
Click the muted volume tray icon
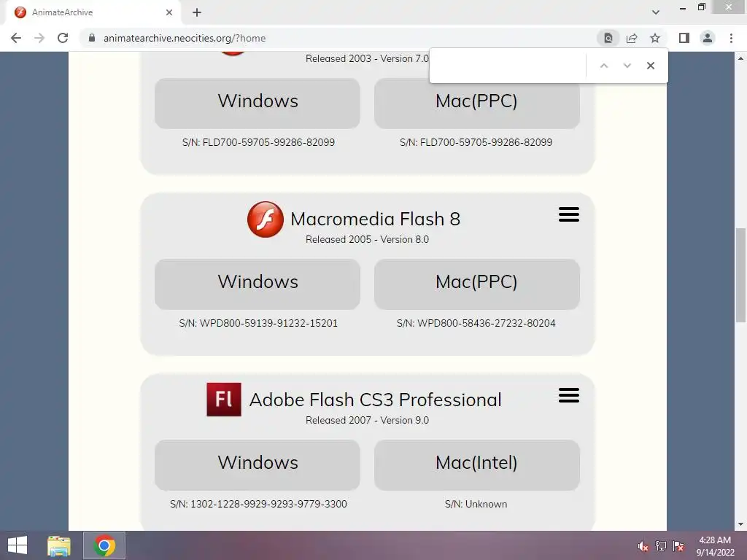pyautogui.click(x=643, y=545)
